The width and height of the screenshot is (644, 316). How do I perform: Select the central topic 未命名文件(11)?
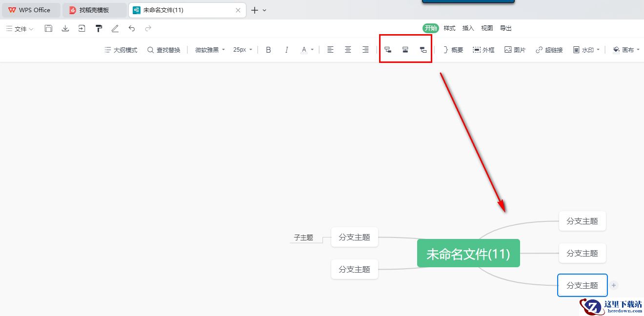pyautogui.click(x=468, y=254)
